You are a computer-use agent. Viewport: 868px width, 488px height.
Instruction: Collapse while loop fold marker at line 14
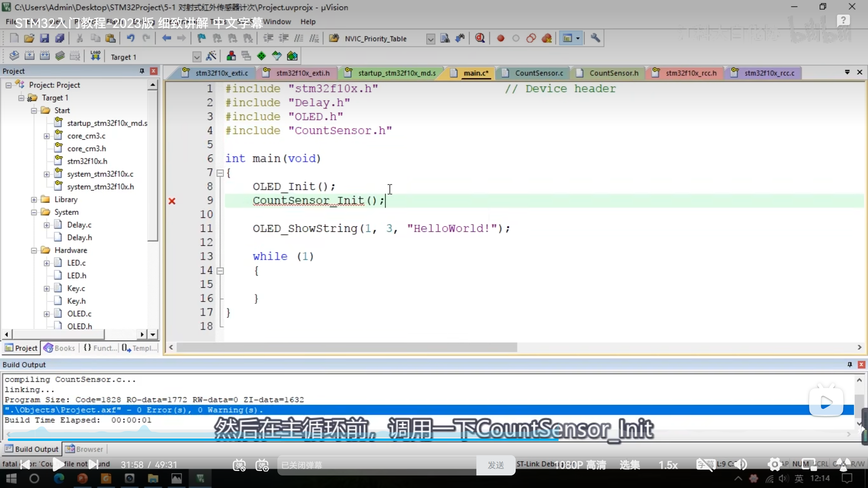pos(220,271)
